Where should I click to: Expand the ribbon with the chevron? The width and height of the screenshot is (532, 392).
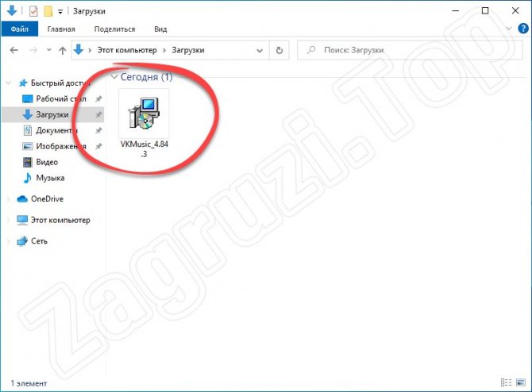point(508,29)
